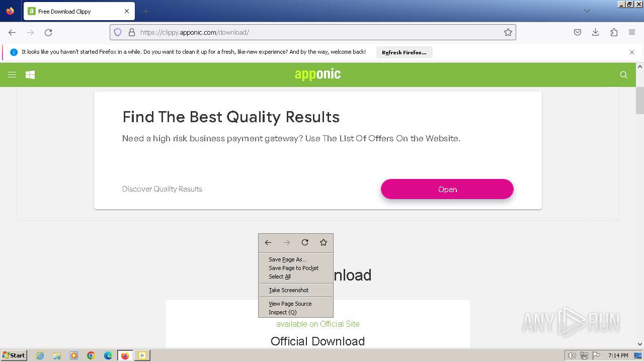Click the network tray icon

point(584,355)
